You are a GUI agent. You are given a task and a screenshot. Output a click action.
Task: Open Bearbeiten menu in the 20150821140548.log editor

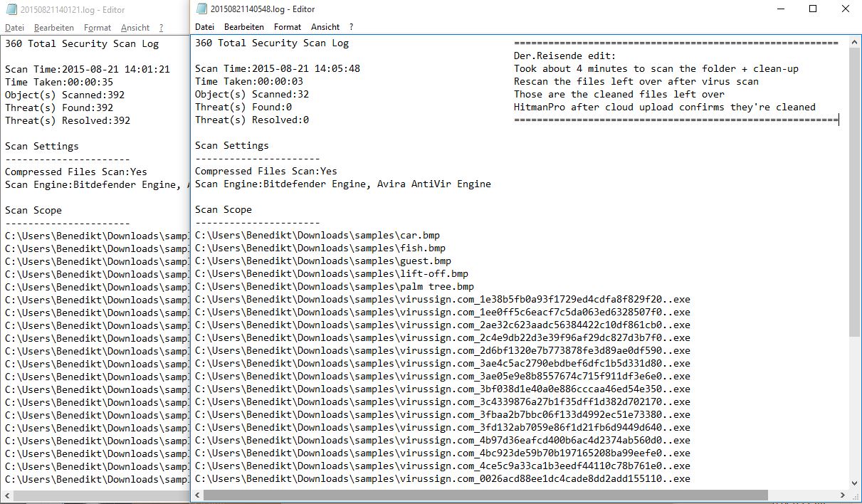[x=243, y=27]
